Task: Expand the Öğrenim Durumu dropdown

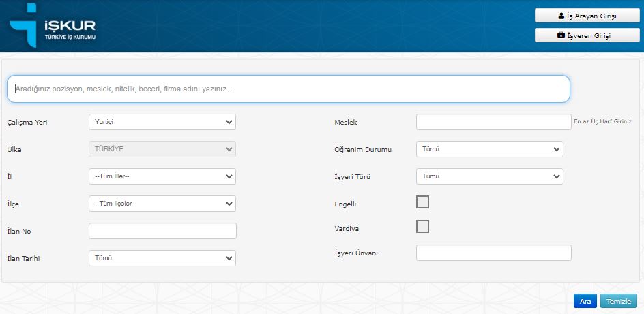Action: 489,149
